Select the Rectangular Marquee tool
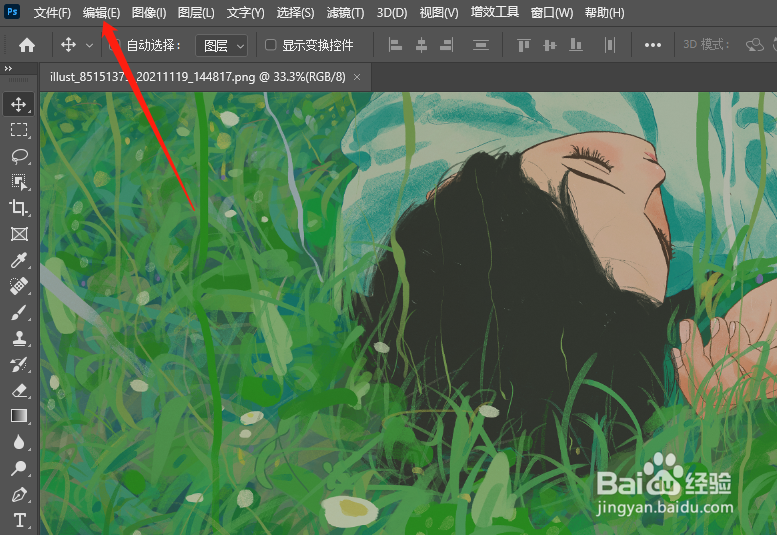 coord(19,130)
